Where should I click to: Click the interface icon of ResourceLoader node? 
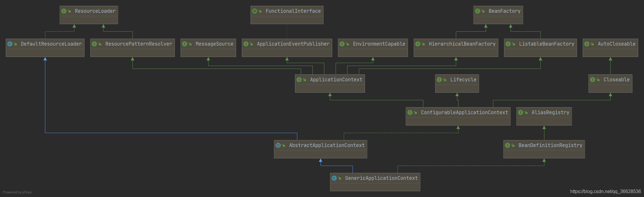[64, 11]
